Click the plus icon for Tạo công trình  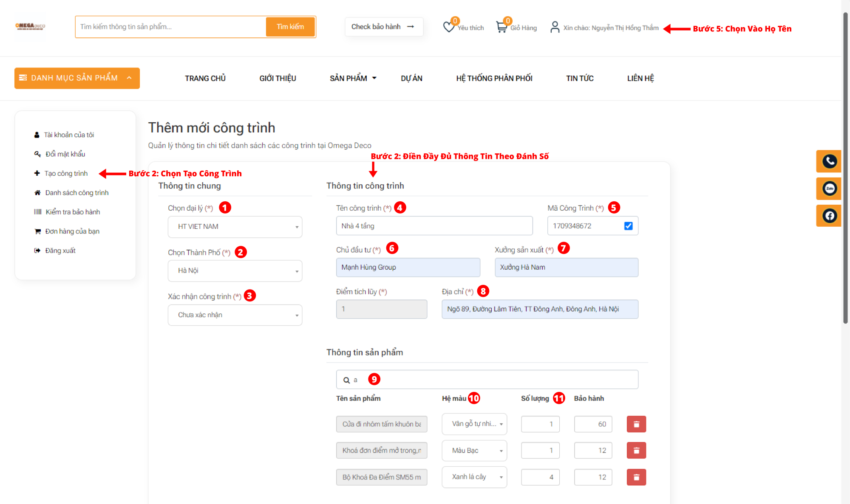37,173
